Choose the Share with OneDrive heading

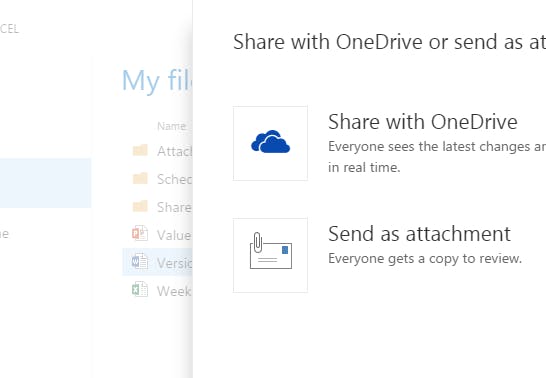click(x=422, y=122)
